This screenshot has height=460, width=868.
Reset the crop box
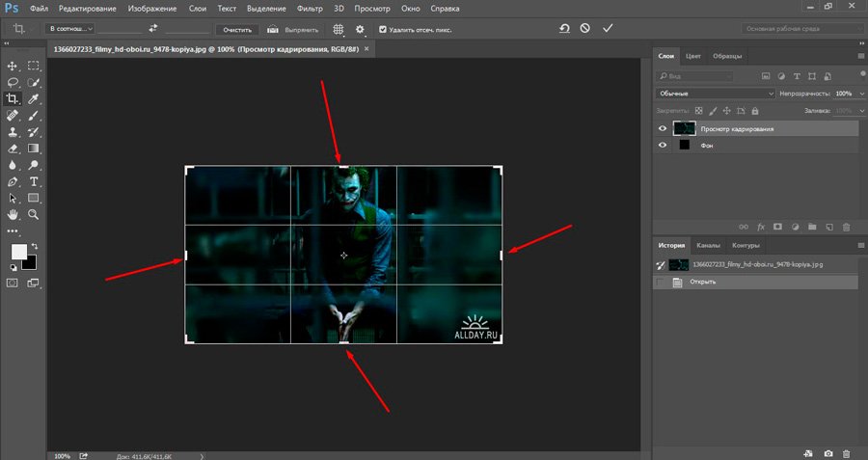(x=564, y=28)
